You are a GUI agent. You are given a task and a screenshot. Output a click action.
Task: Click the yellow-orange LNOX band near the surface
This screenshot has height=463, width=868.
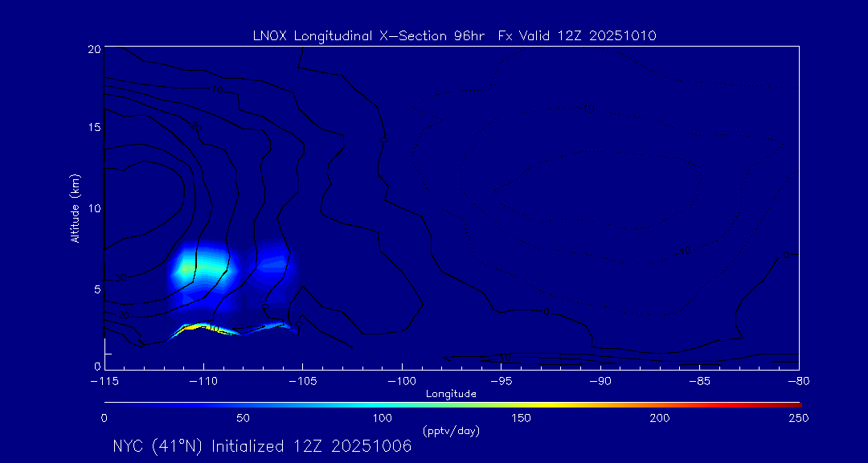pyautogui.click(x=201, y=326)
